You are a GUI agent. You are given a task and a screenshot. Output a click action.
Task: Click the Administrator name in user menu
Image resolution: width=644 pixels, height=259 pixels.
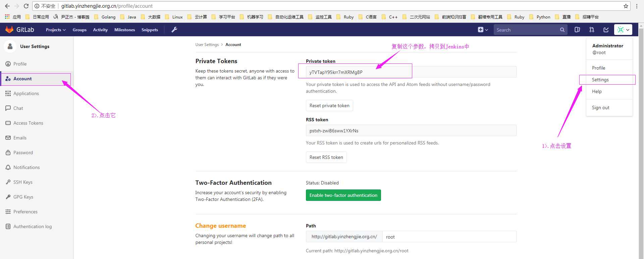tap(607, 46)
